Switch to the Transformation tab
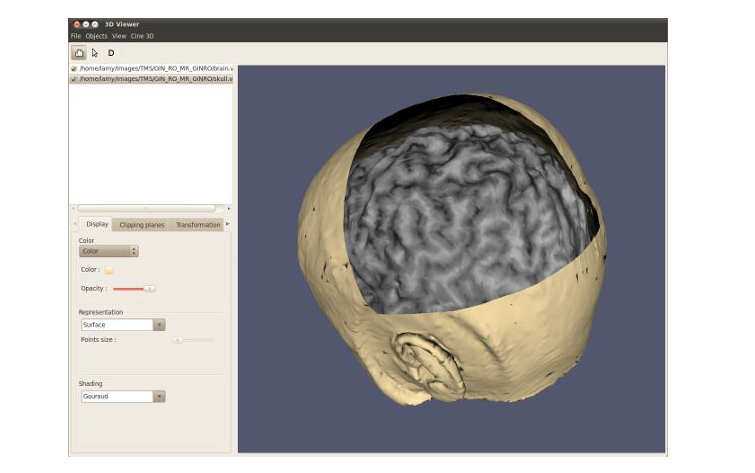Image resolution: width=755 pixels, height=473 pixels. click(x=197, y=225)
